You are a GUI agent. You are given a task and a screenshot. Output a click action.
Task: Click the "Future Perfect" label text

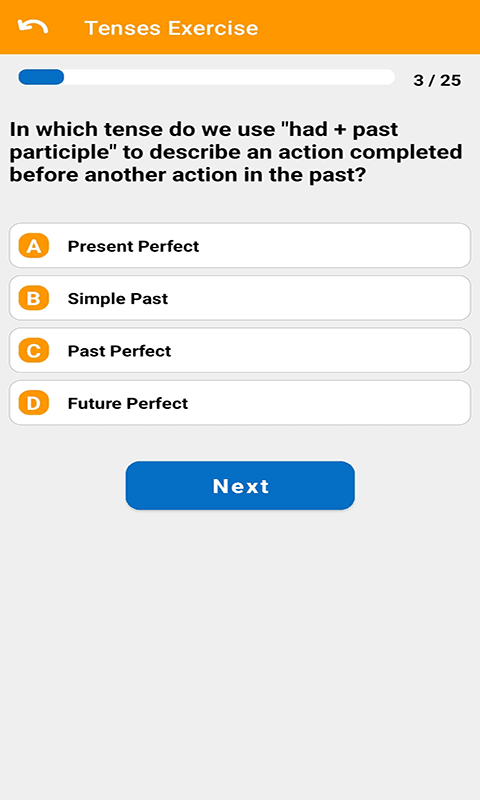tap(128, 404)
